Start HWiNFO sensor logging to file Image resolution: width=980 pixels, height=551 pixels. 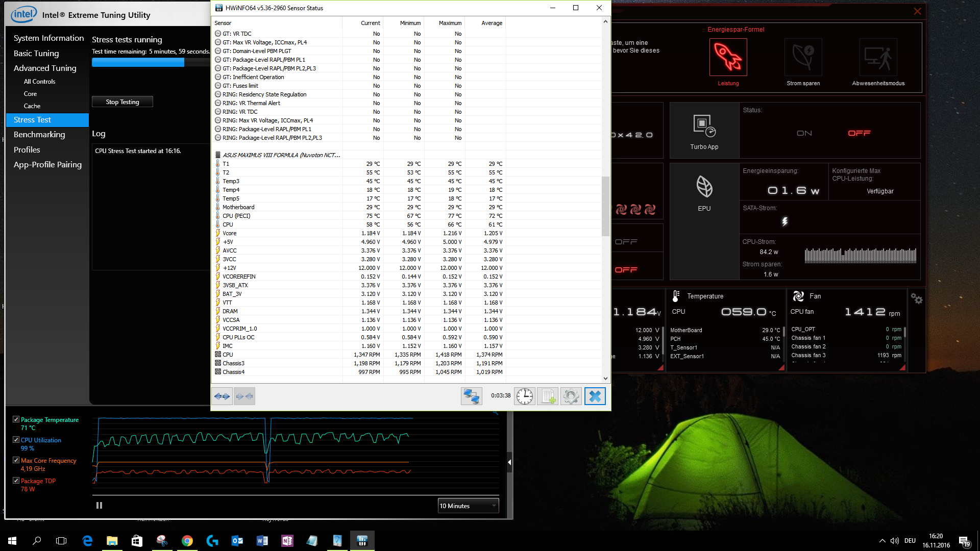pyautogui.click(x=548, y=396)
